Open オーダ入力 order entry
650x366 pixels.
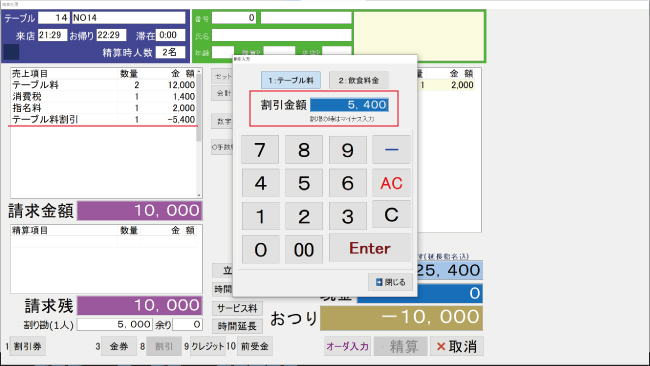point(347,346)
